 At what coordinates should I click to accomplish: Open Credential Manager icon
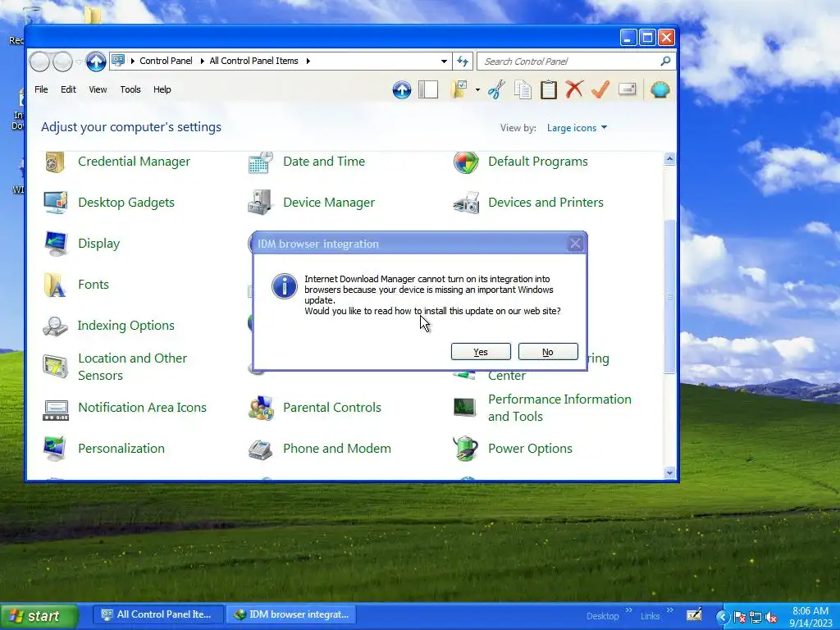pyautogui.click(x=55, y=162)
